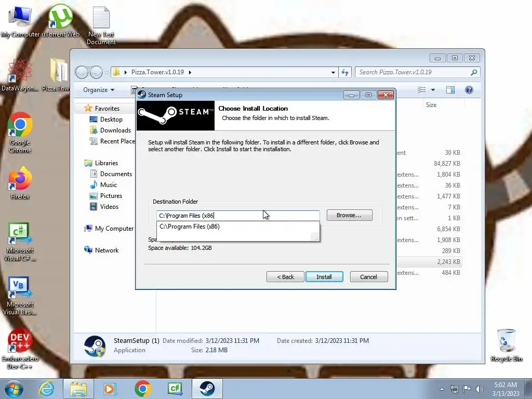Click the Explorer search magnifier icon
The height and width of the screenshot is (399, 532).
click(x=474, y=72)
